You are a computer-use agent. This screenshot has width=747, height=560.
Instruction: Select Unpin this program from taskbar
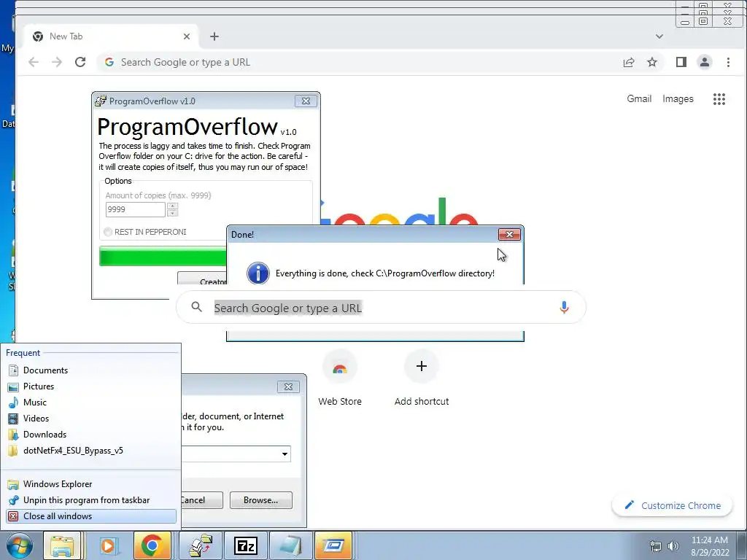[90, 500]
